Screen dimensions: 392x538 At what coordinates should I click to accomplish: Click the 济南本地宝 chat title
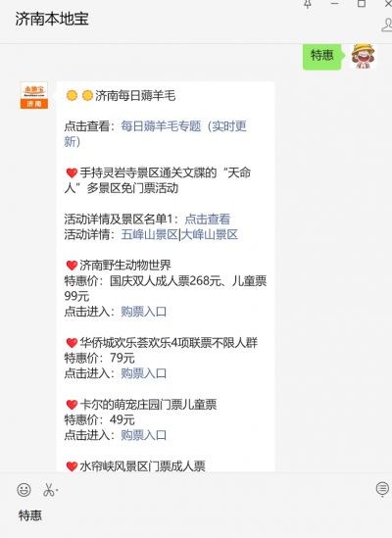[x=52, y=19]
